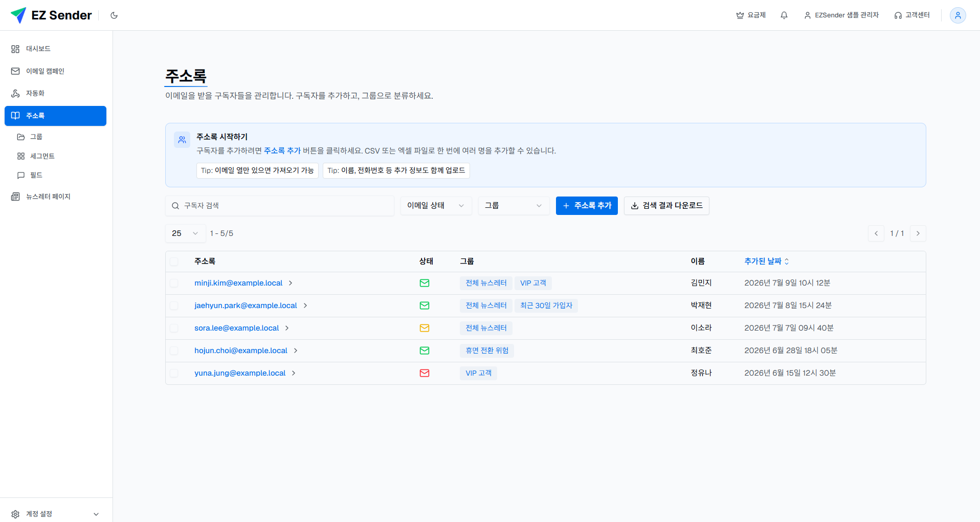Open the 25 page size dropdown
The image size is (980, 522).
tap(185, 233)
